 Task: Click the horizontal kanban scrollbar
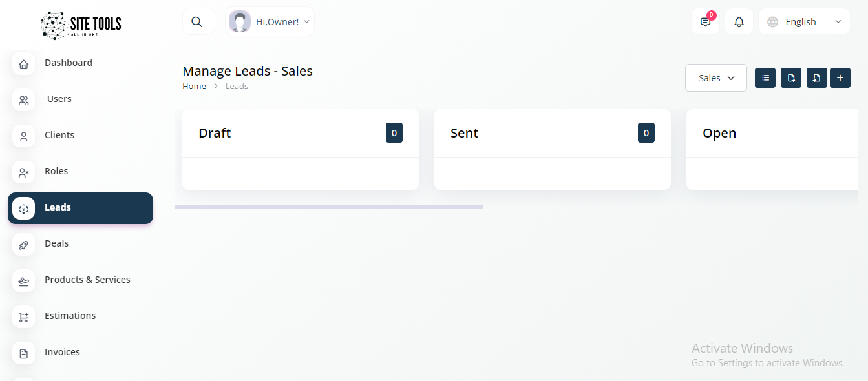328,207
